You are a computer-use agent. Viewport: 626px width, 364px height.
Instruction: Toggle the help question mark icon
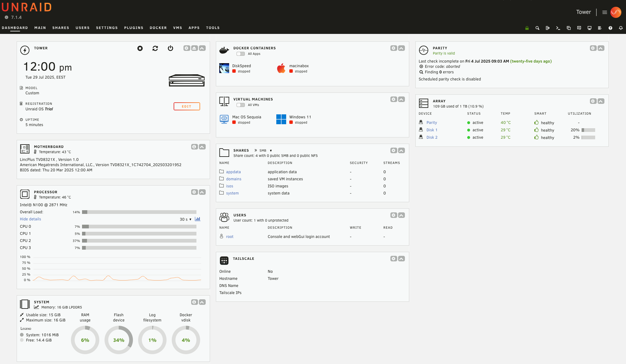(610, 28)
